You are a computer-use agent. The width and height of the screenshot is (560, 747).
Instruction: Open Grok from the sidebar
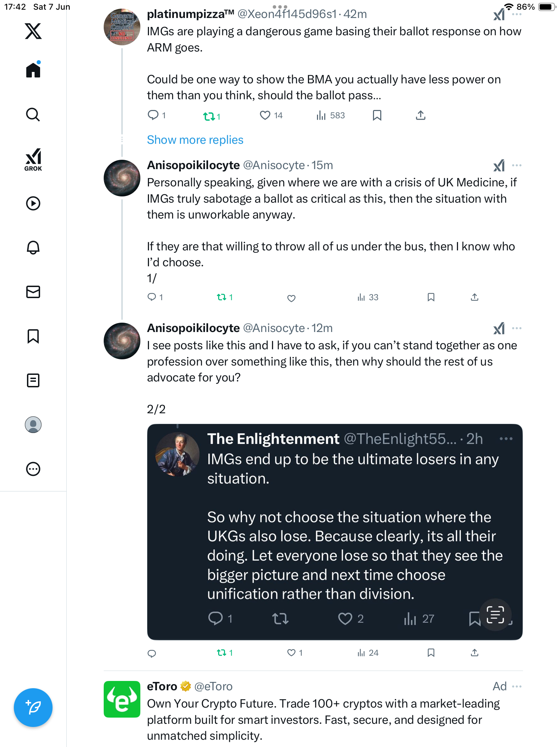click(33, 160)
